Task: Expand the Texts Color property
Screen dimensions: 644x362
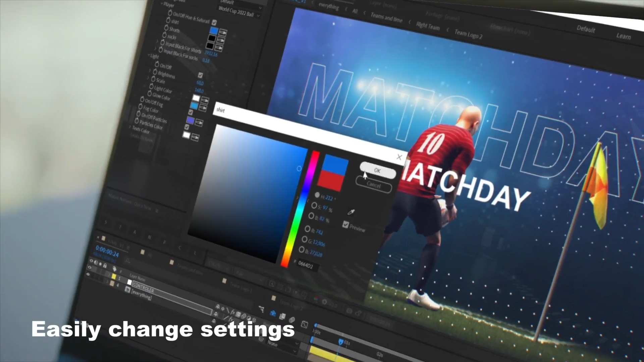Action: [130, 126]
